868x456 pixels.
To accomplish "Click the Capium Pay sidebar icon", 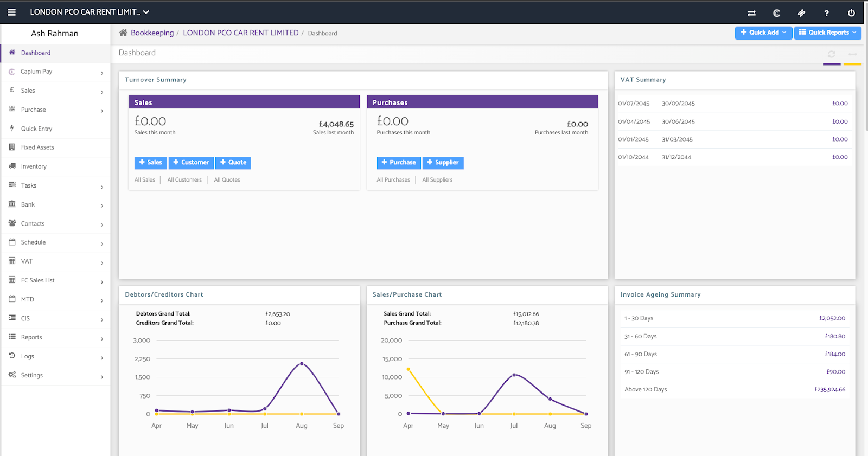I will [12, 72].
